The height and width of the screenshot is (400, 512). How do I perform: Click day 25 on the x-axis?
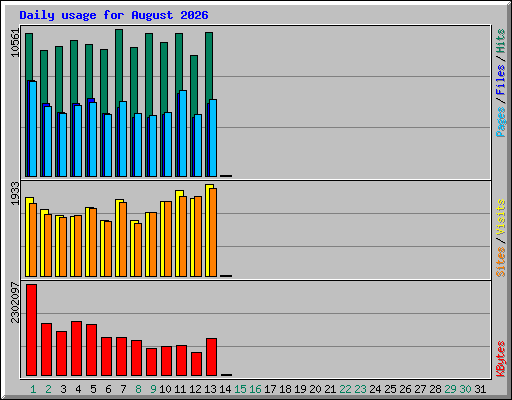tap(390, 389)
